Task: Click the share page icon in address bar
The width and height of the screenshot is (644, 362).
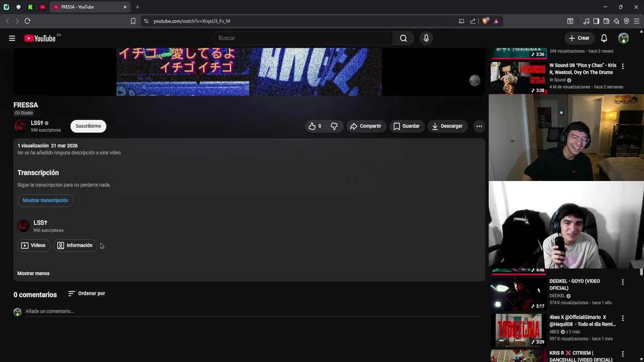Action: [473, 21]
